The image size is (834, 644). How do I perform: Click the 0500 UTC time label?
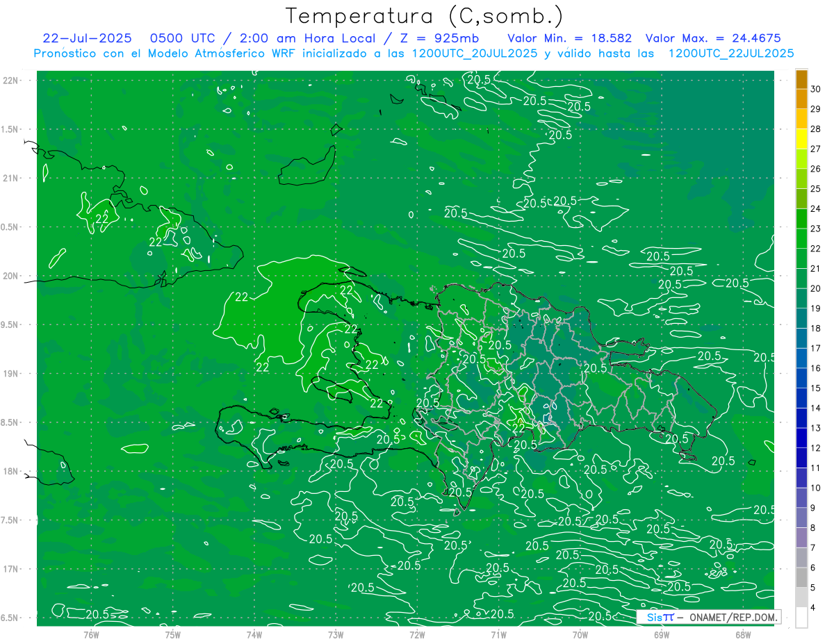(x=183, y=38)
